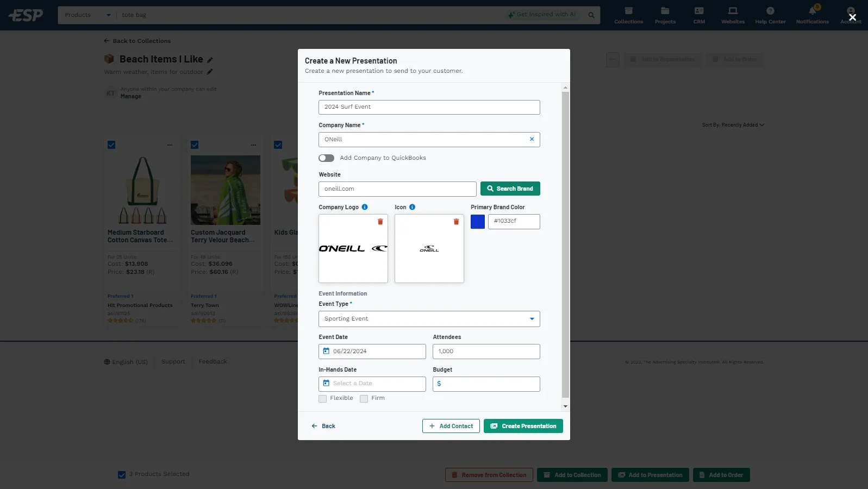
Task: Delete the Icon image
Action: [456, 222]
